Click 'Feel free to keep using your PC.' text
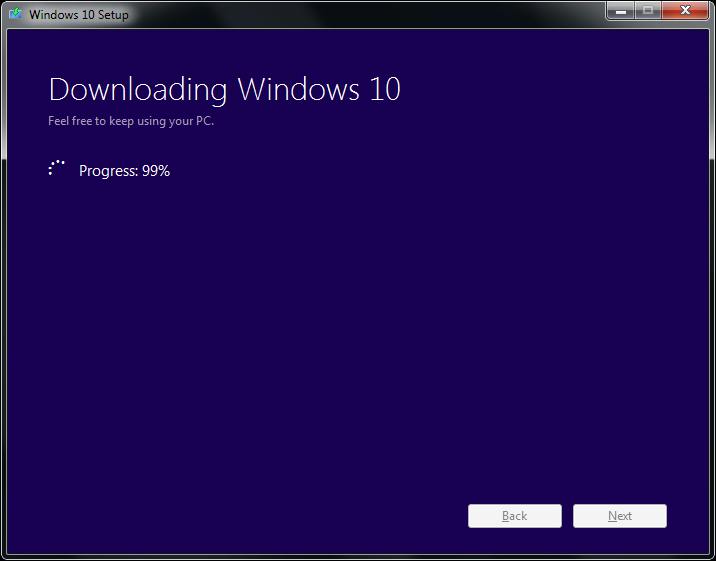 point(131,121)
